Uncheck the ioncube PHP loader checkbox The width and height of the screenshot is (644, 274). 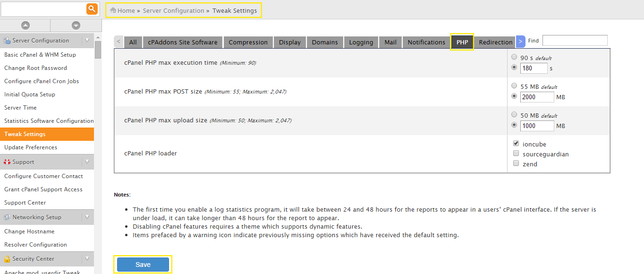[x=516, y=144]
